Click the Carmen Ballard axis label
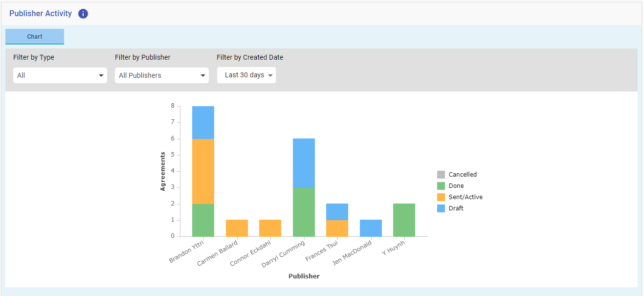Screen dimensions: 644x296 218,252
